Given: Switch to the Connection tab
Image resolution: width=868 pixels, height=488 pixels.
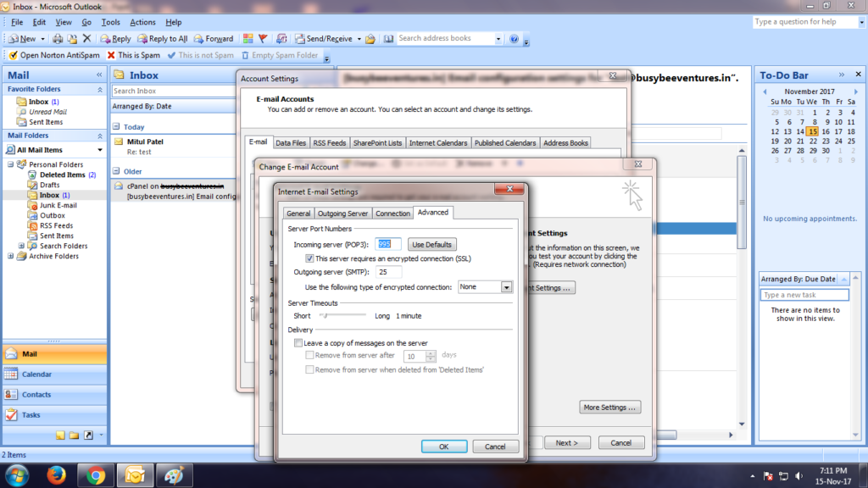Looking at the screenshot, I should 392,213.
